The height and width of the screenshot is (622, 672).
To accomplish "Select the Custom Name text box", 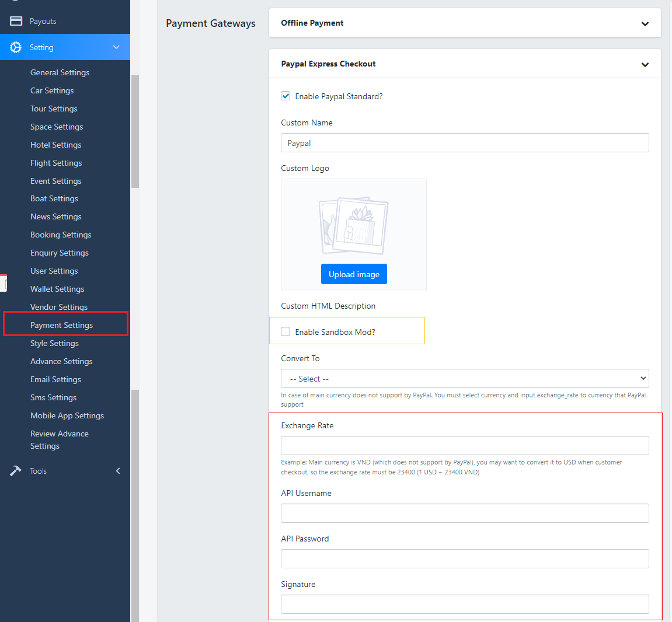I will tap(464, 143).
